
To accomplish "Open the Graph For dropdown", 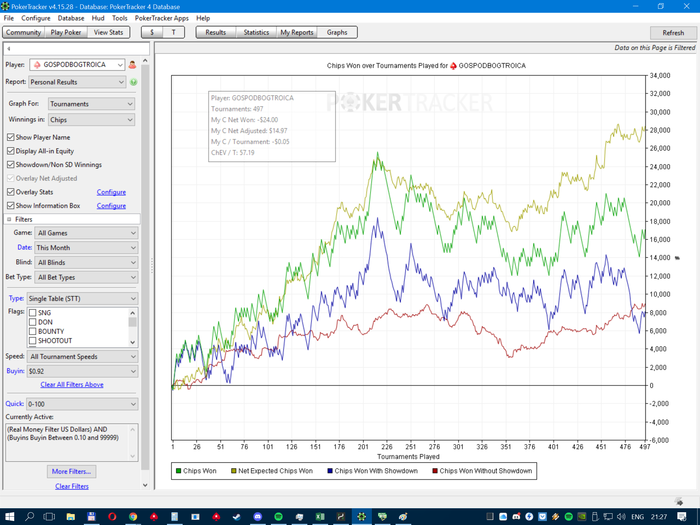I will pos(92,104).
